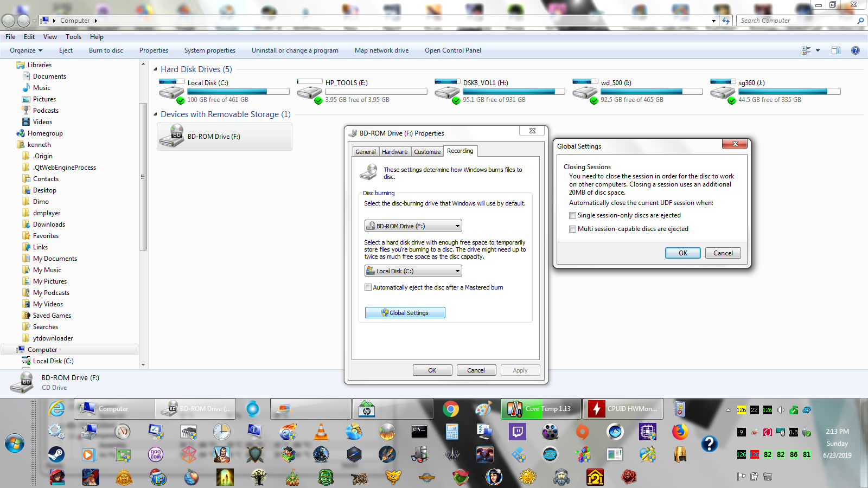This screenshot has height=488, width=868.
Task: Click the Search Computer field
Action: pos(801,21)
